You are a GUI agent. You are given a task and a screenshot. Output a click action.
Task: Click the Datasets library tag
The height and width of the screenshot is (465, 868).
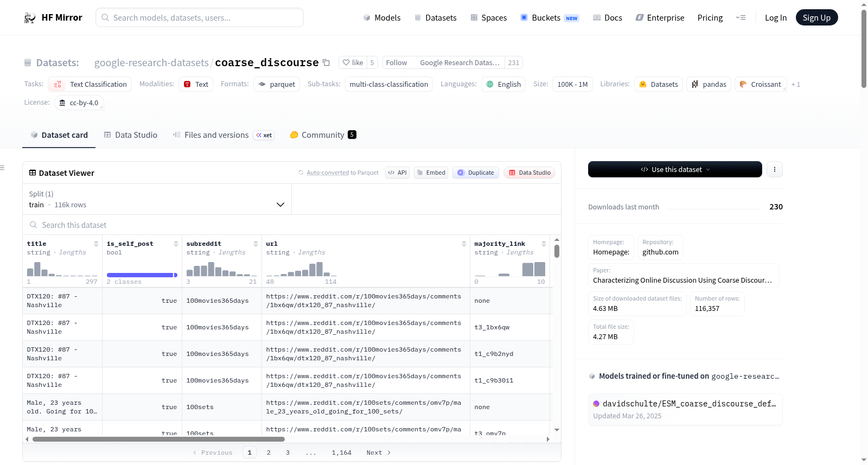tap(659, 84)
